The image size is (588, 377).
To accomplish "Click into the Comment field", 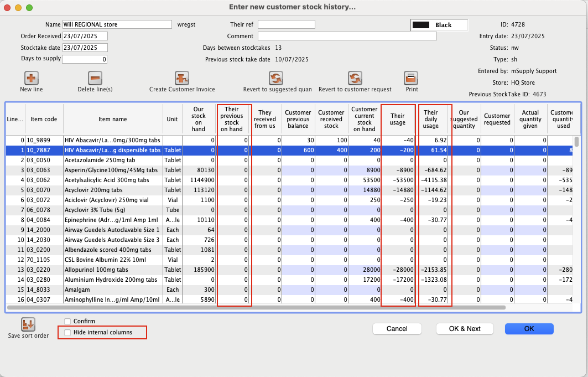I will click(347, 36).
